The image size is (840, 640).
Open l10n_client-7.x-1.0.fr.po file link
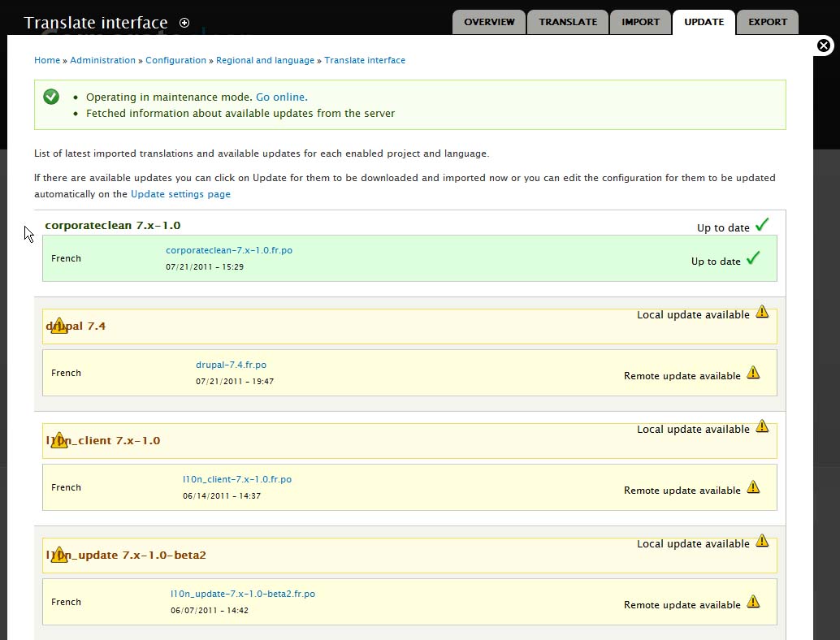(237, 479)
